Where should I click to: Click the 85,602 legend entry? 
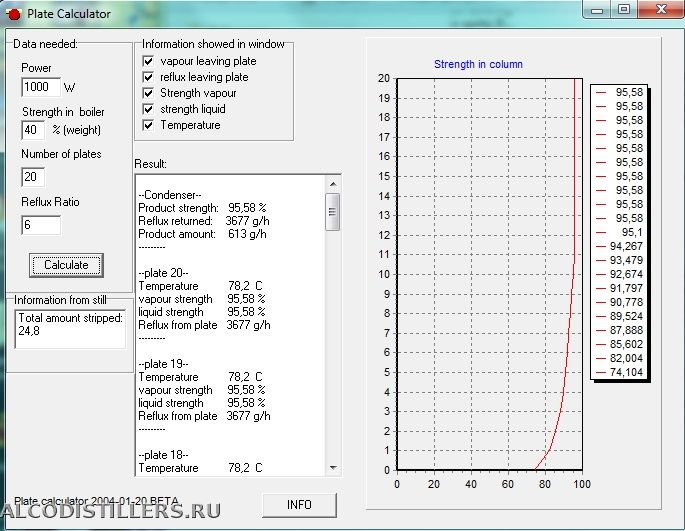(x=619, y=344)
